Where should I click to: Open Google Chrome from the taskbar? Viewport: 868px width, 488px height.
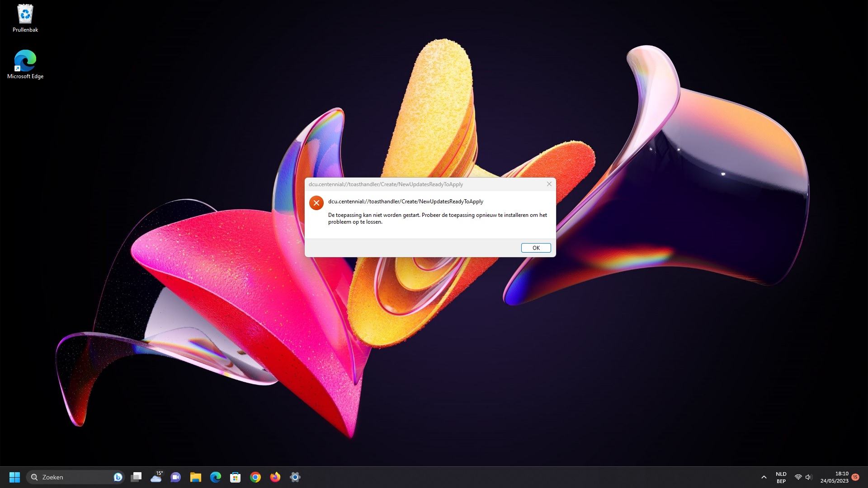click(x=255, y=477)
